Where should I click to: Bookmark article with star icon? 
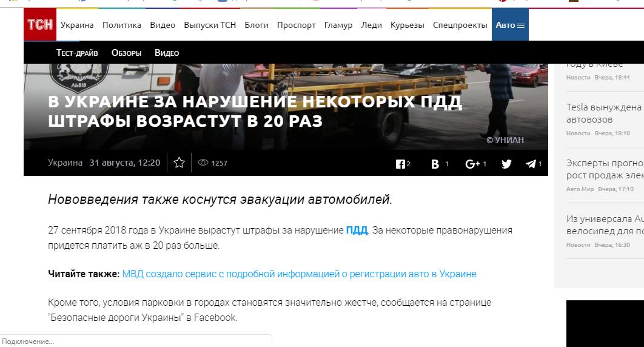[x=179, y=163]
